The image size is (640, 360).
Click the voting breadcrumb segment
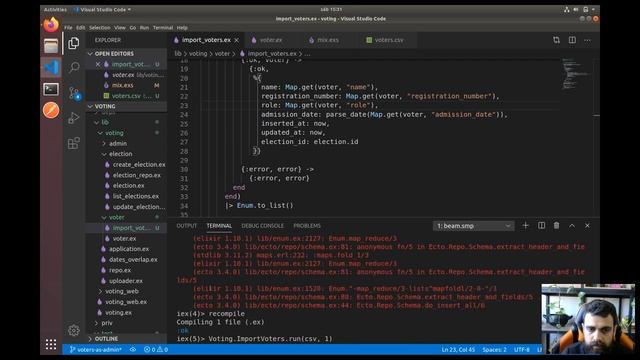tap(198, 53)
